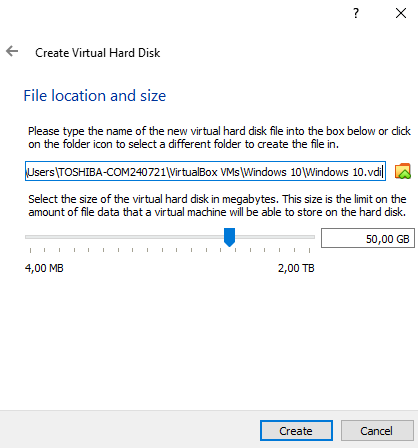The image size is (418, 448).
Task: Click the 4,00 MB minimum label
Action: 44,268
